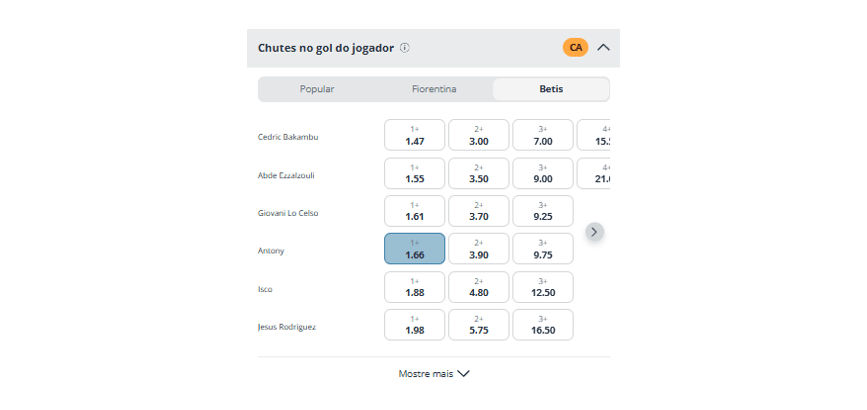Click the Jesus Rodriguez player name
Screen dimensions: 867x410
point(288,327)
